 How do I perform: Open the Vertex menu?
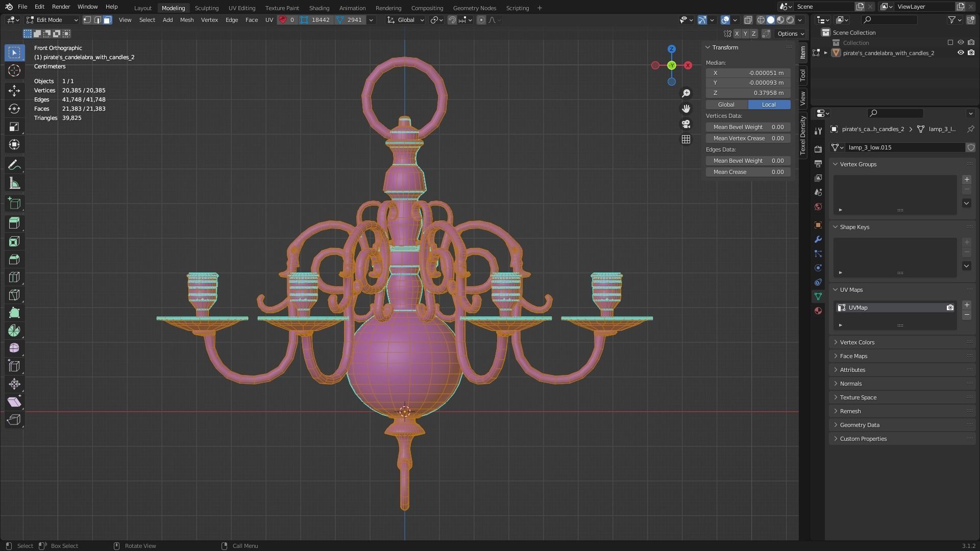[209, 20]
